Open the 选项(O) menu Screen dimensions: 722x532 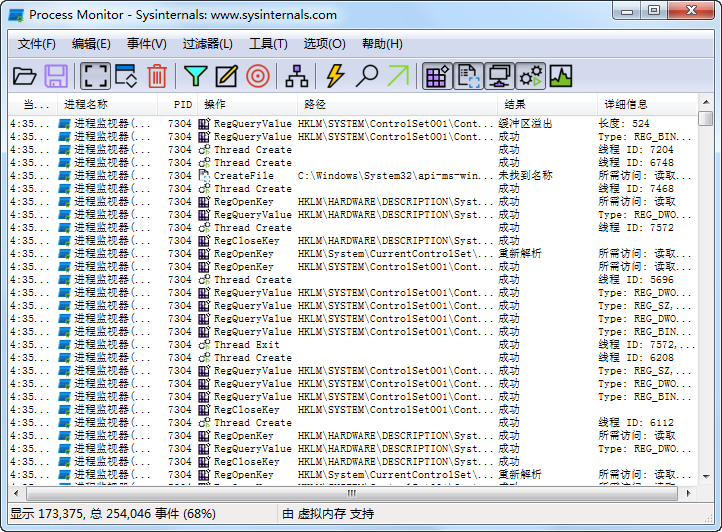click(x=325, y=44)
